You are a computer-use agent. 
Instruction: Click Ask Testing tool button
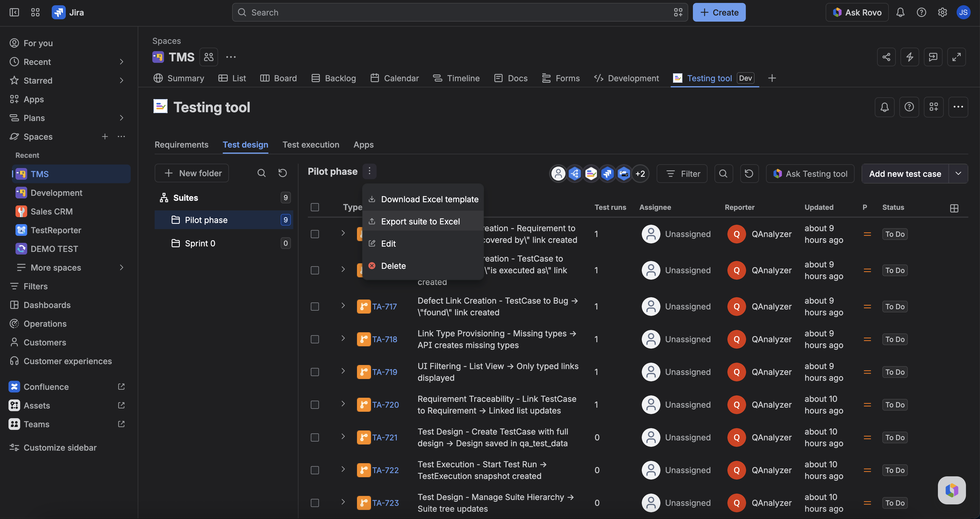810,174
